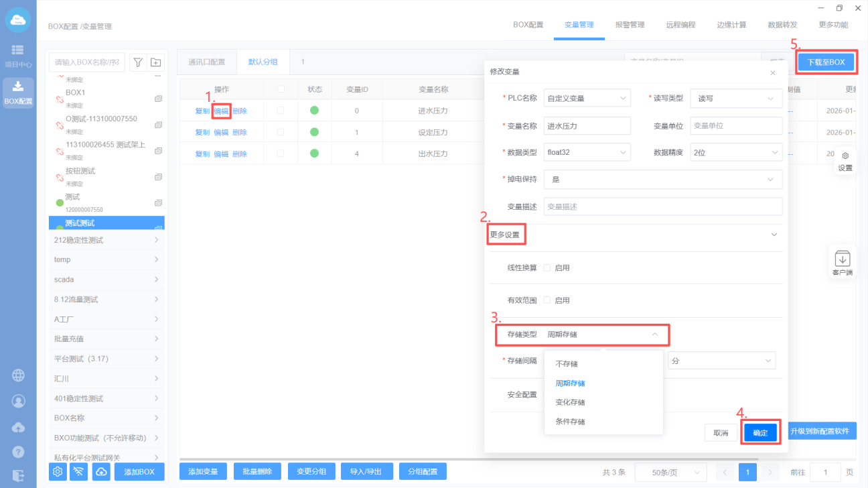Click the 确定 button in dialog
The width and height of the screenshot is (868, 488).
point(761,433)
